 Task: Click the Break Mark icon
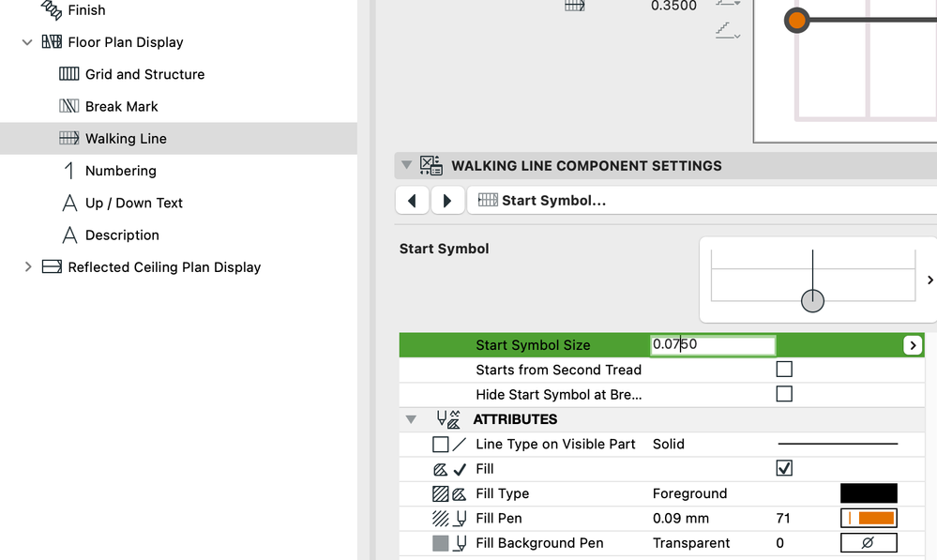tap(68, 106)
